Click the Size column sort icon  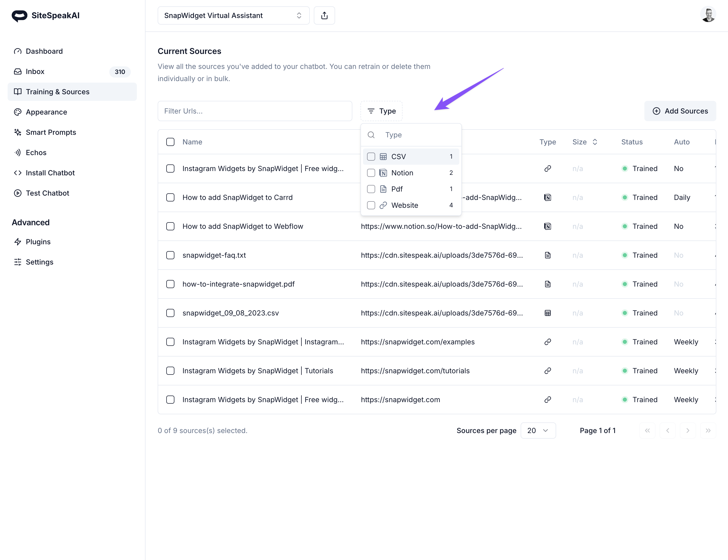[x=595, y=142]
